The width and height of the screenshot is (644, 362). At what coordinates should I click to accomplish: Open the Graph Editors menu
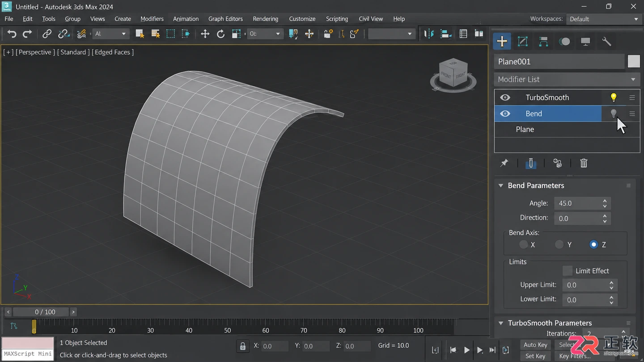(x=225, y=19)
